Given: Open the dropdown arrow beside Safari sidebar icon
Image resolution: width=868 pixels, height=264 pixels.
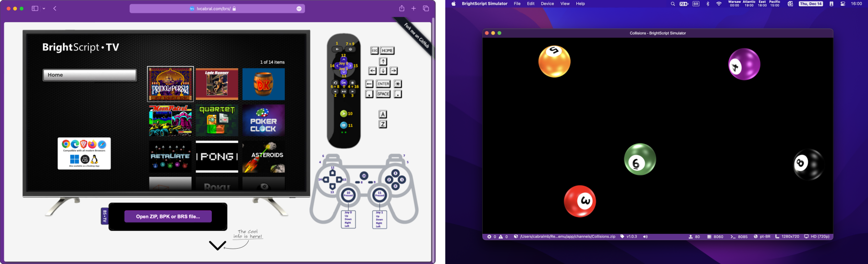Looking at the screenshot, I should click(x=44, y=9).
